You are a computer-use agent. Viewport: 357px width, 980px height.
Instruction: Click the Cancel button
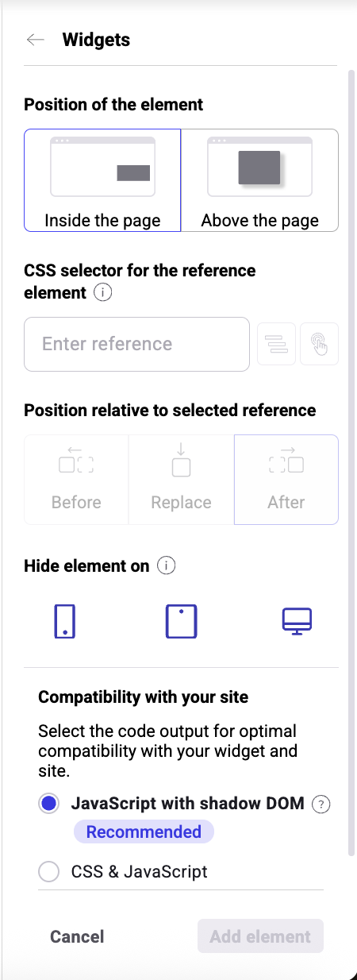pos(77,936)
